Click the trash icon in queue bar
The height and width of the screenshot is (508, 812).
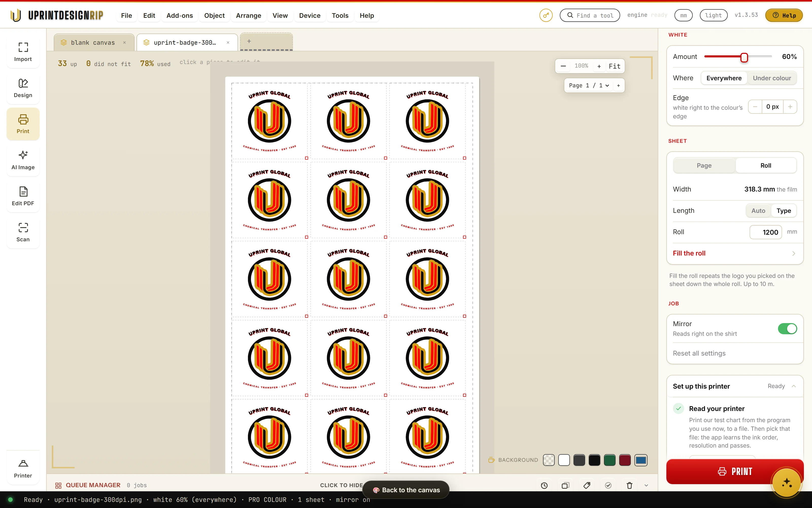coord(630,485)
